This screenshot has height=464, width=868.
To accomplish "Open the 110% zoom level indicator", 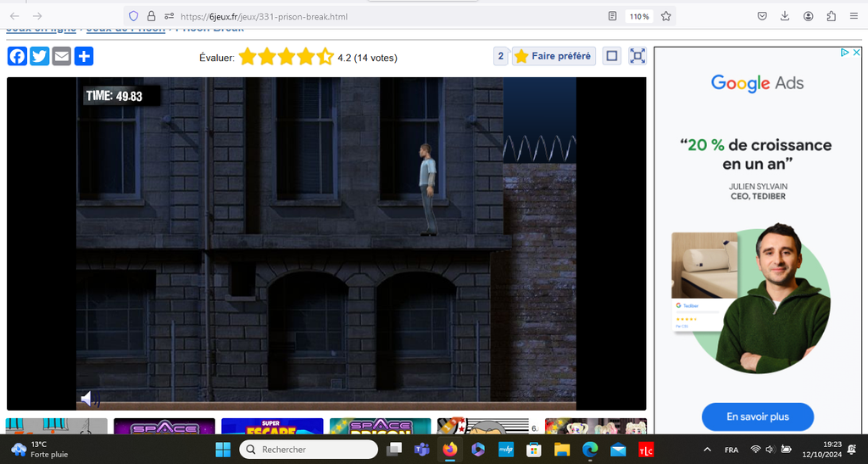I will (x=638, y=16).
